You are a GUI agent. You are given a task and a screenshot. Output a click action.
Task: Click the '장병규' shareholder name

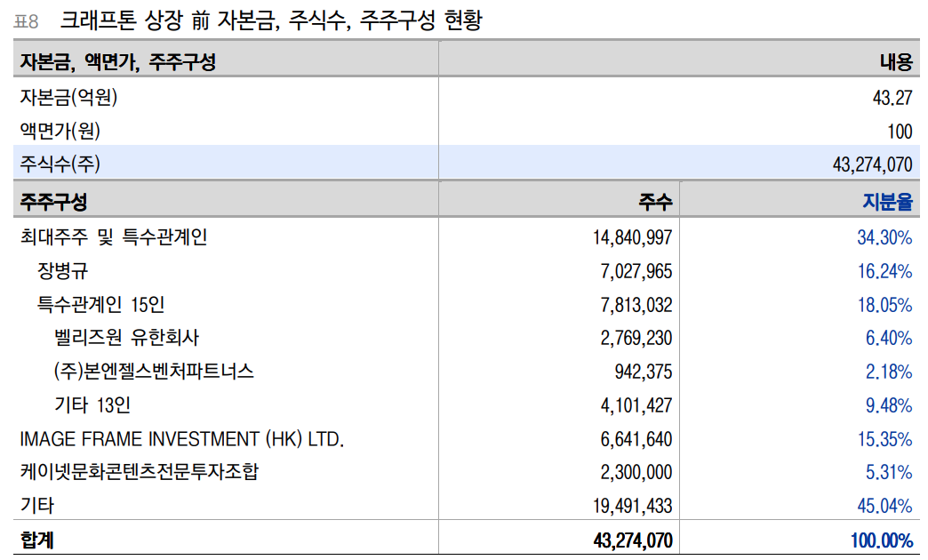(63, 271)
